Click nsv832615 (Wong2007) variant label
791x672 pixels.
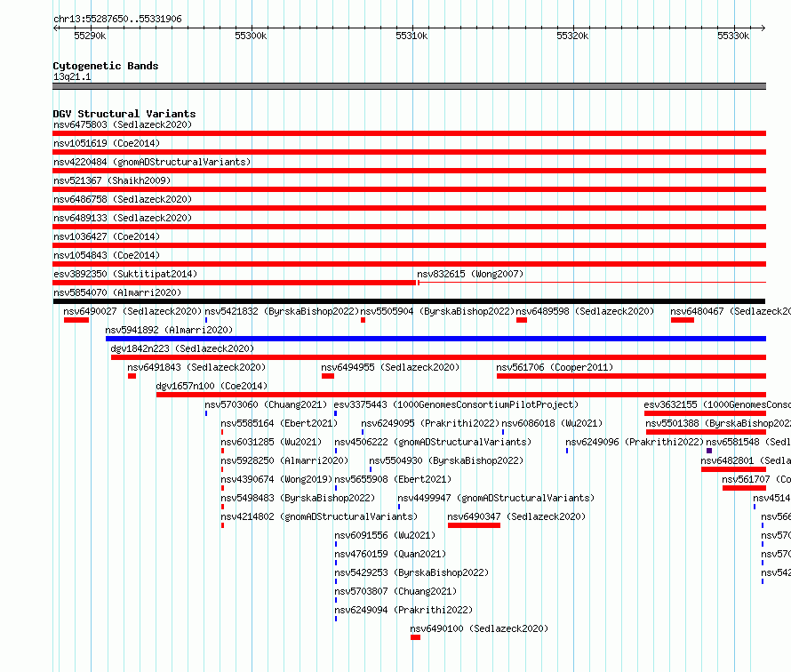tap(470, 274)
